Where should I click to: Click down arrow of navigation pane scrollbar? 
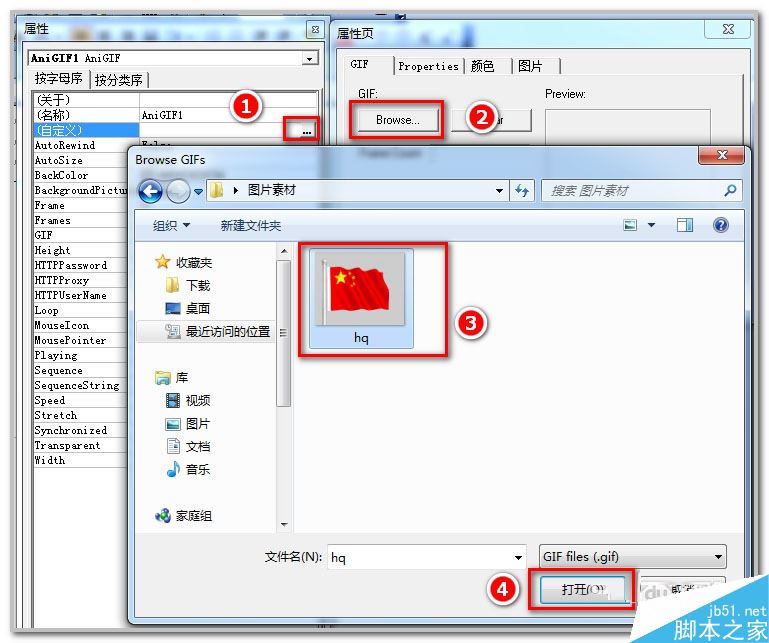(x=284, y=525)
